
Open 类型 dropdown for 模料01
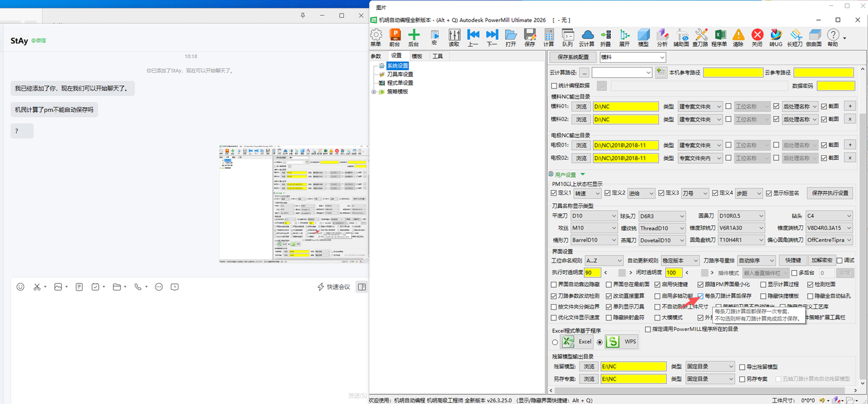[700, 106]
